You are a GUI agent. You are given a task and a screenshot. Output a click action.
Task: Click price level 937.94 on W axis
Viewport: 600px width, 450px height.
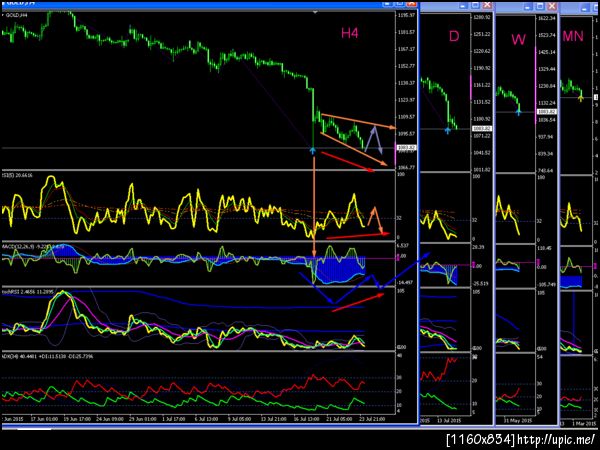tap(546, 137)
